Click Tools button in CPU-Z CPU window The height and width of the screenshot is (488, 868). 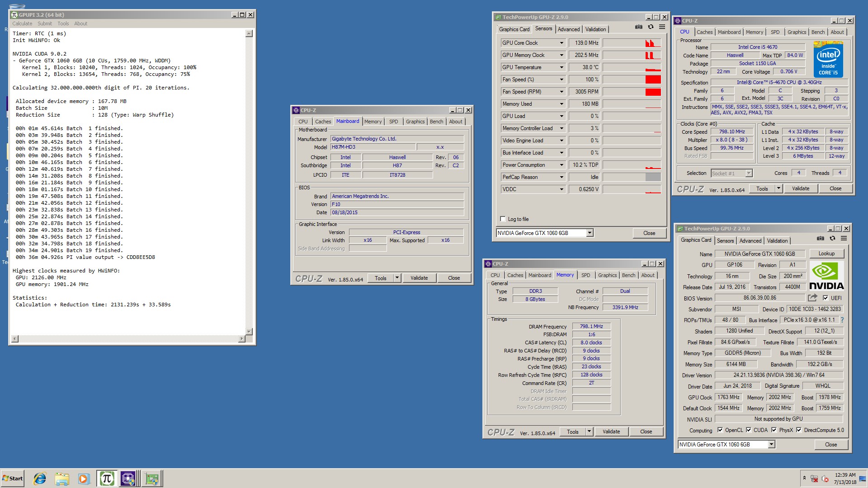coord(762,188)
